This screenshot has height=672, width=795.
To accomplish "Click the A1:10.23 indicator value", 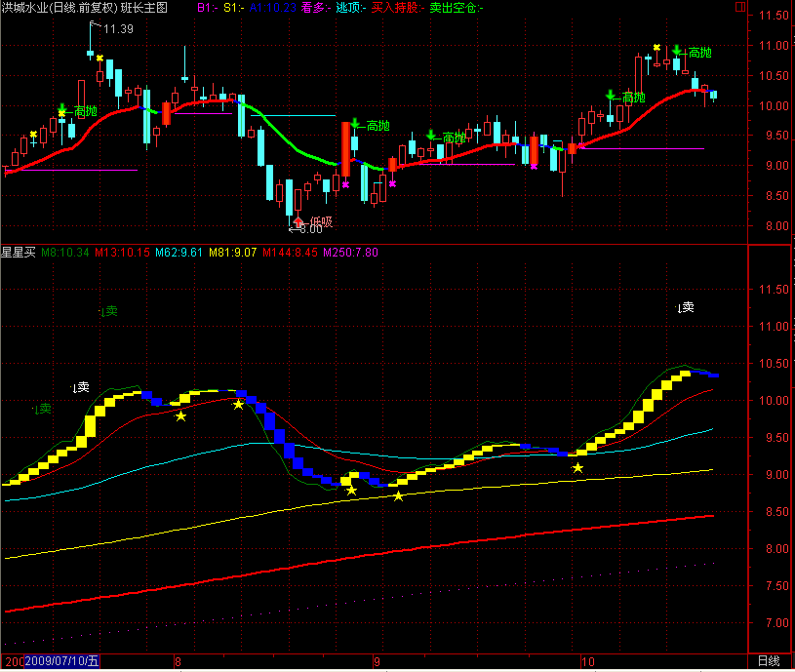I will [x=272, y=8].
